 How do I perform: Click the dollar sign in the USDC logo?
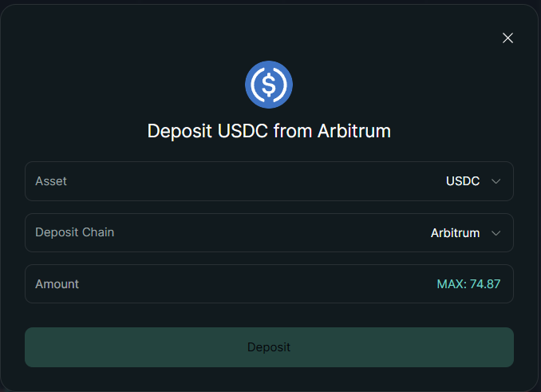(x=269, y=85)
